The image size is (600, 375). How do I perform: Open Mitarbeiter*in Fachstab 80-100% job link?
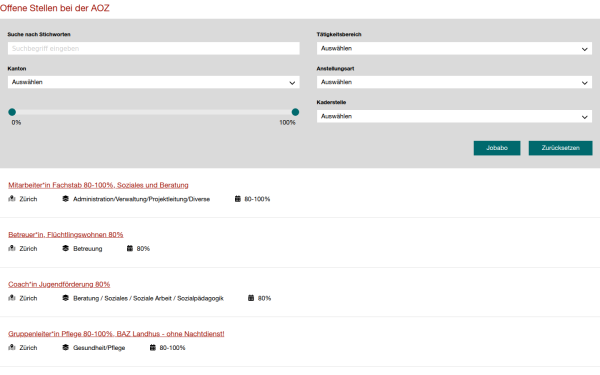point(98,185)
